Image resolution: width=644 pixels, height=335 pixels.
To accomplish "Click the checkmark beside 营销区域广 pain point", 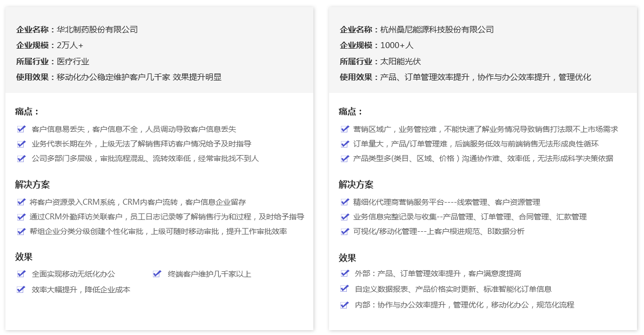I will pyautogui.click(x=345, y=129).
